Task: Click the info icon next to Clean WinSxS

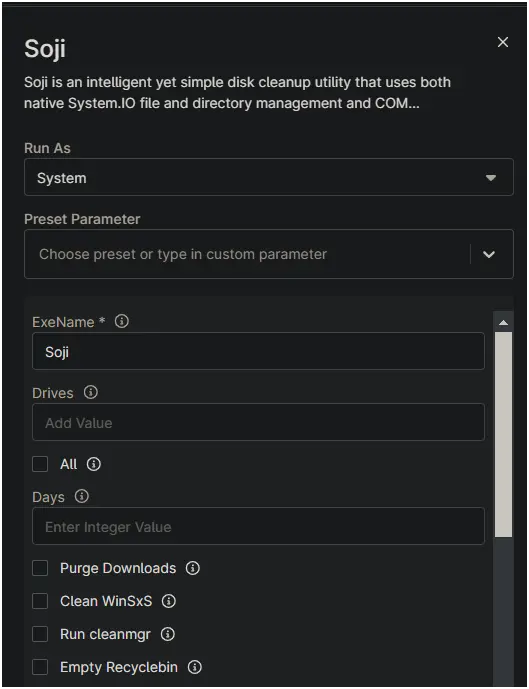Action: pos(169,601)
